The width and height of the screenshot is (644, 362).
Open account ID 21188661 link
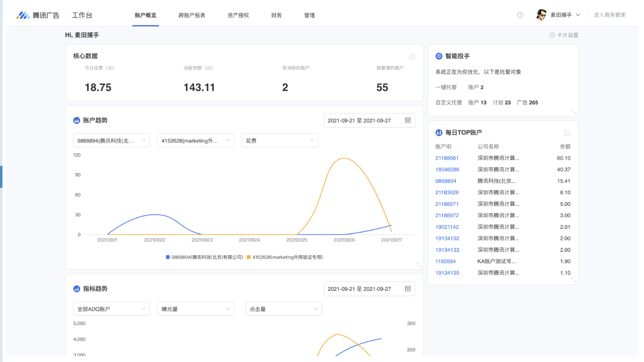[x=447, y=158]
